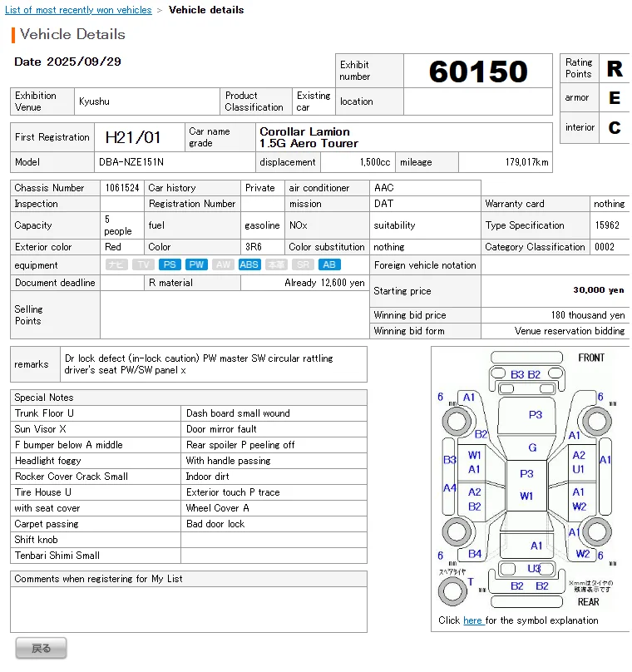The width and height of the screenshot is (632, 672).
Task: Click the AB airbag equipment badge
Action: click(x=329, y=264)
